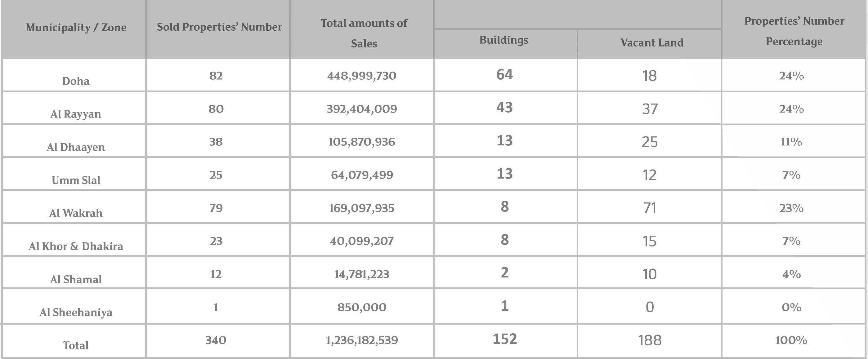Screen dimensions: 868x359
Task: Select Doha's sales amount 448,999,730
Action: coord(361,75)
